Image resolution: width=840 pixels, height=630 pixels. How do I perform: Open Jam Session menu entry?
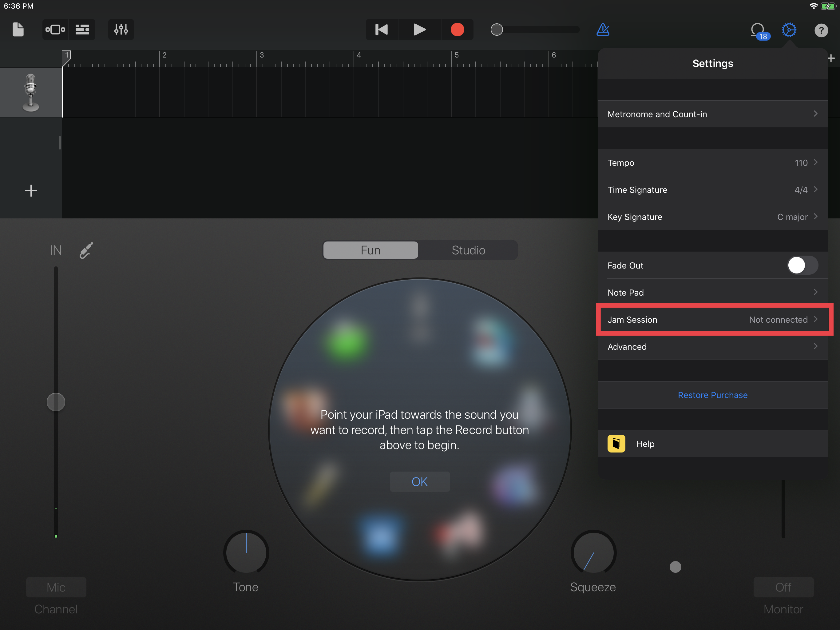(712, 320)
